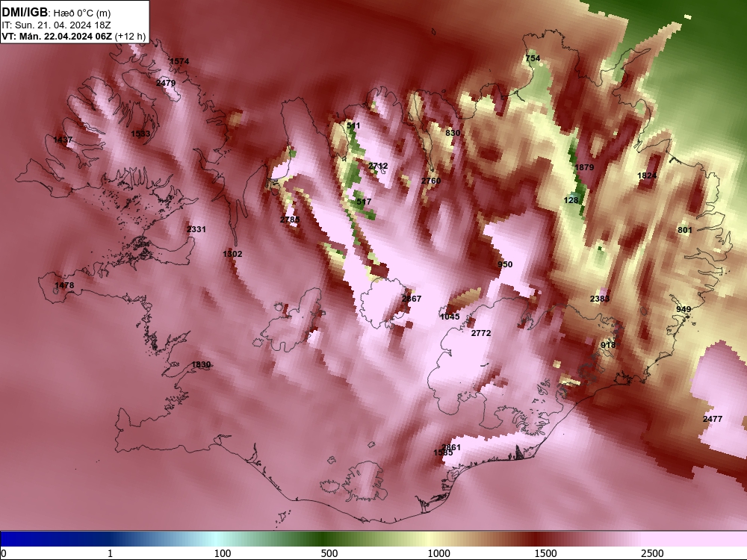Viewport: 747px width, 560px height.
Task: Click the 1830 height value
Action: 201,364
